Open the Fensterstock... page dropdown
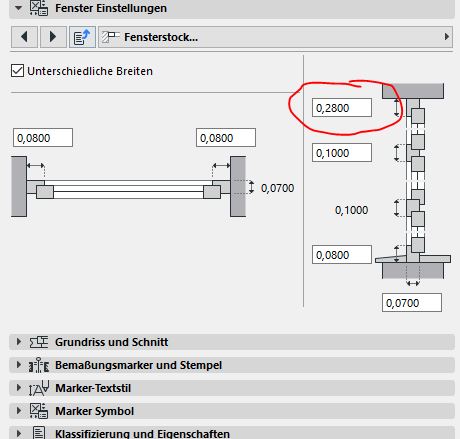The height and width of the screenshot is (439, 460). (x=275, y=37)
